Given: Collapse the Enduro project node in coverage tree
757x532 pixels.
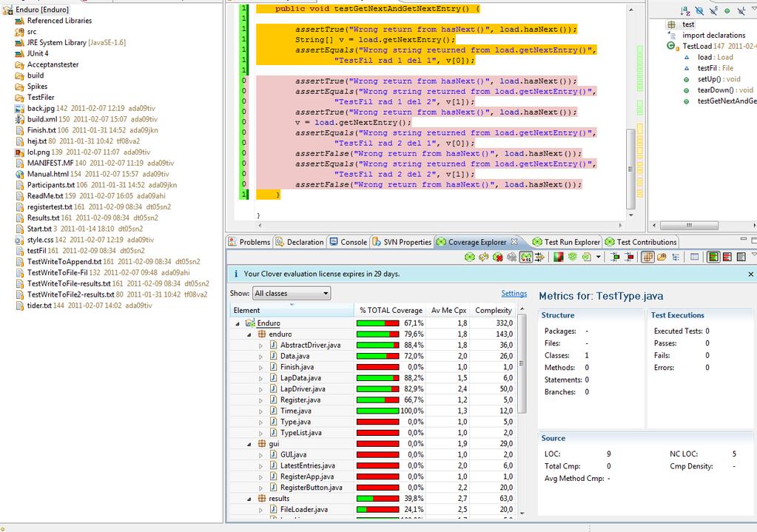Looking at the screenshot, I should click(x=238, y=323).
